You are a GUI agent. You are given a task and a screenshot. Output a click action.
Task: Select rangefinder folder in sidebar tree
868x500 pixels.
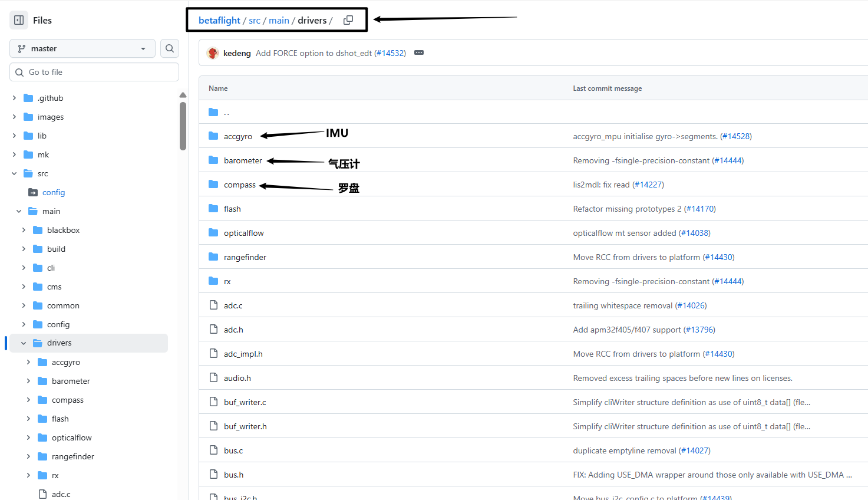(72, 456)
